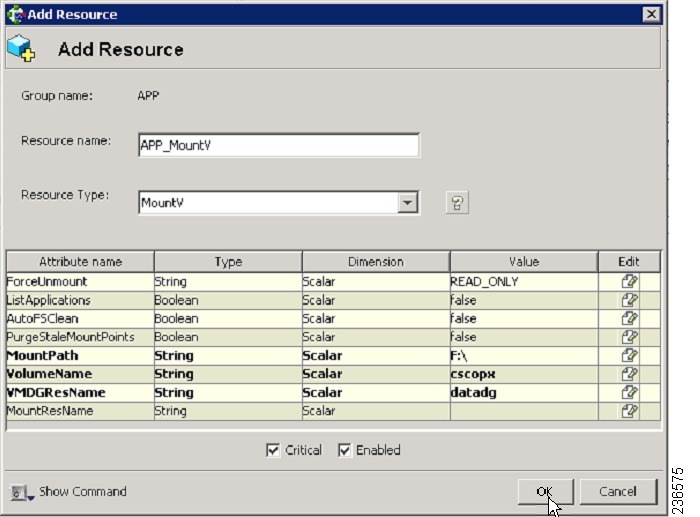Click the cscopx value cell
Image resolution: width=700 pixels, height=517 pixels.
(524, 374)
